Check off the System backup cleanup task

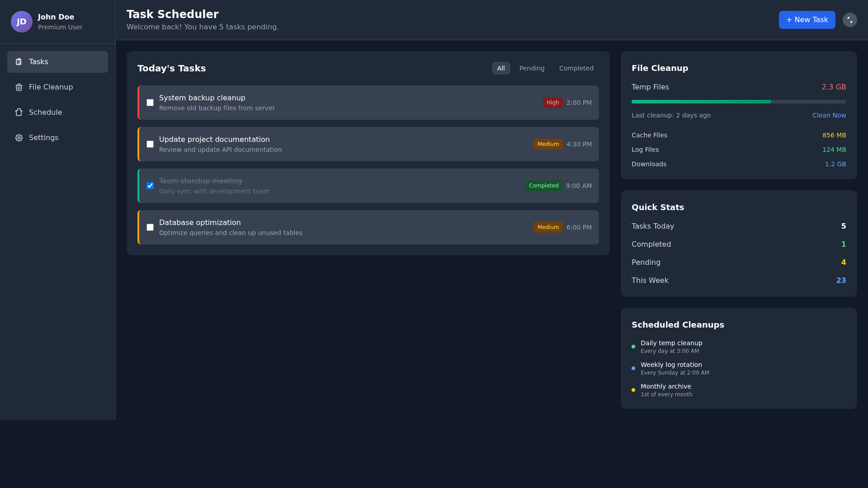tap(150, 103)
